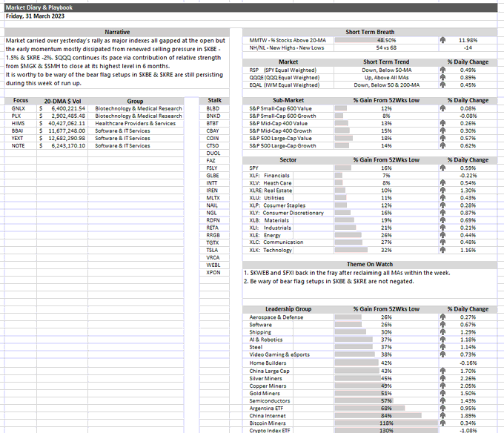Click up arrow for Argentina ETF row
This screenshot has width=504, height=433.
[442, 409]
